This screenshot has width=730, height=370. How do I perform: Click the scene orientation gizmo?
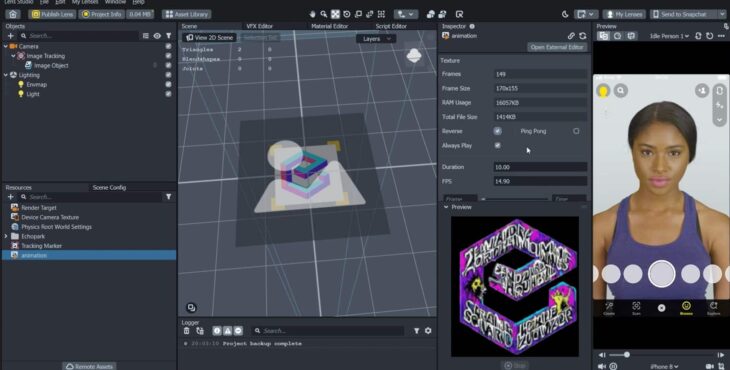tap(414, 56)
